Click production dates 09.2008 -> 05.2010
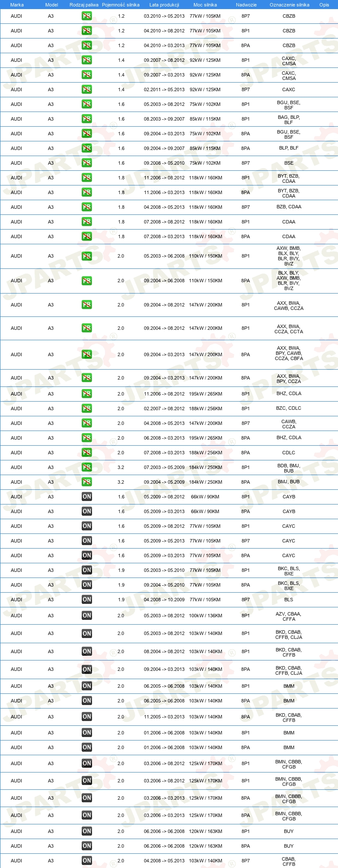The image size is (338, 868). pyautogui.click(x=164, y=163)
